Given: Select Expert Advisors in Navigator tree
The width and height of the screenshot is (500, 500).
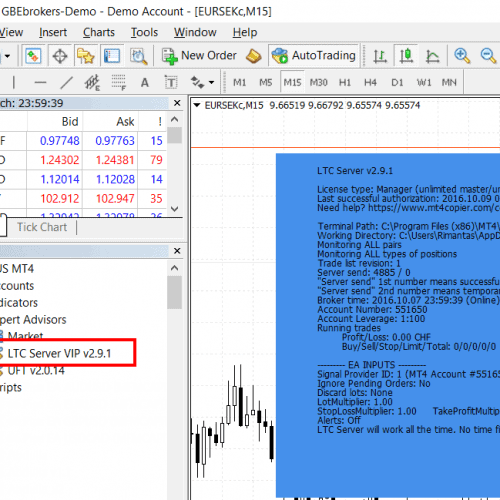Looking at the screenshot, I should click(33, 320).
